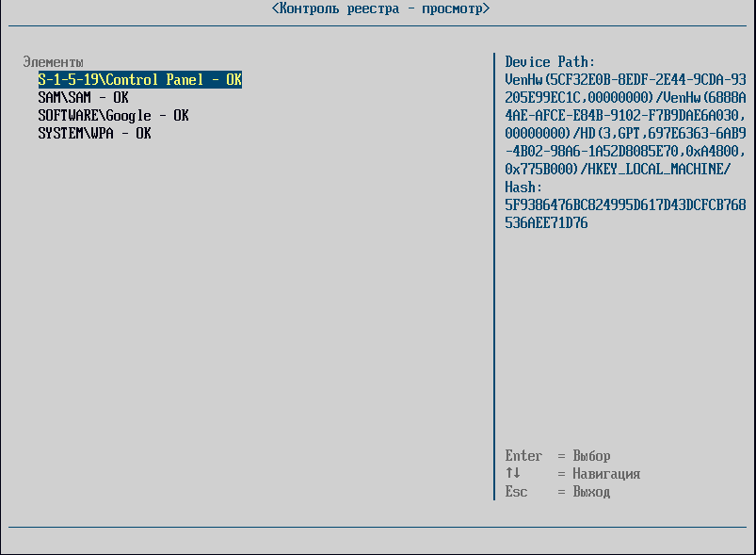Click the up-down arrows navigation icon
This screenshot has height=555, width=756.
pyautogui.click(x=512, y=474)
